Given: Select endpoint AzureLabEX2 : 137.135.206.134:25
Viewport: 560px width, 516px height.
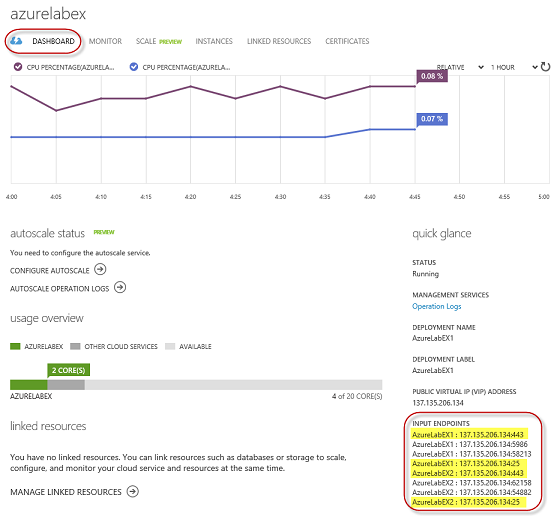Looking at the screenshot, I should (x=466, y=502).
